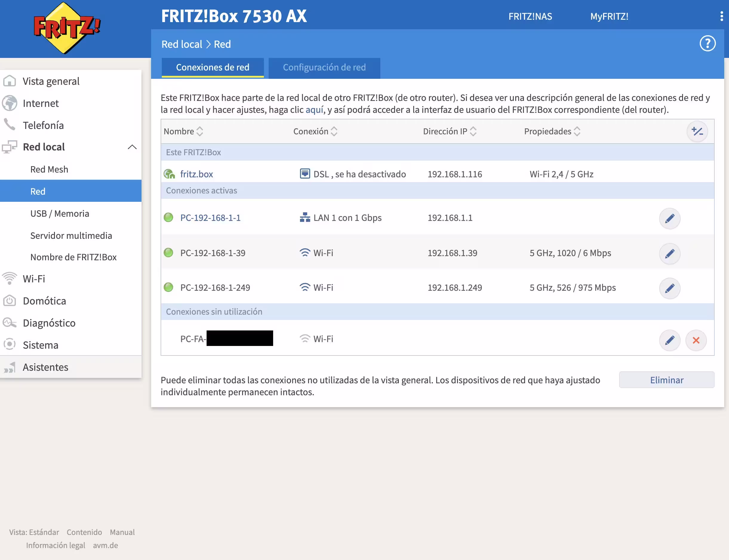
Task: Open Red Mesh in the sidebar
Action: (49, 169)
